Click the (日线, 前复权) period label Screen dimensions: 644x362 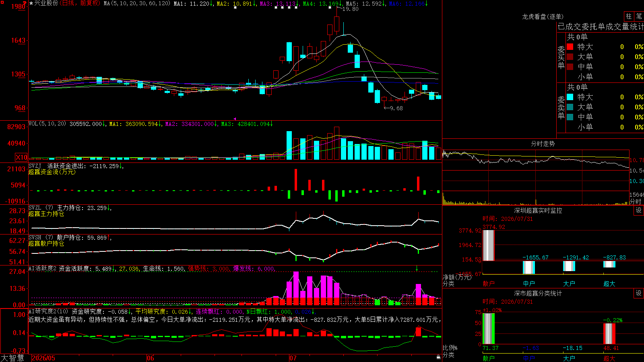[80, 3]
